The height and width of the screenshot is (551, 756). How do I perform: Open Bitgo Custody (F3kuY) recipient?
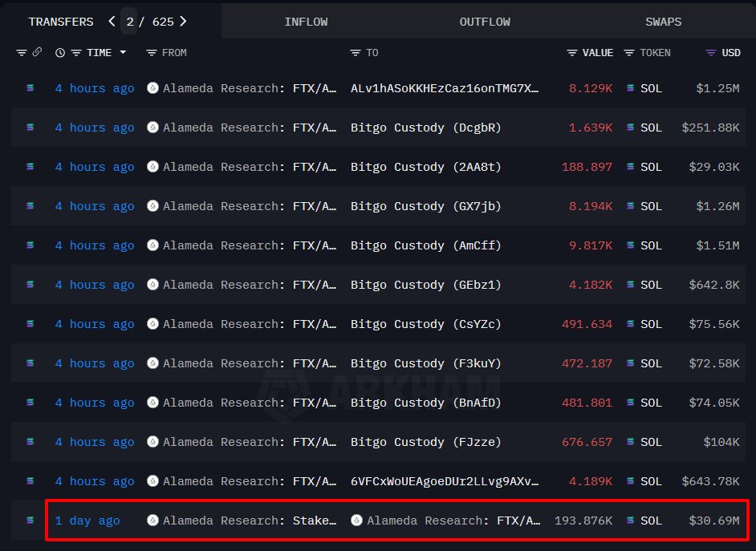tap(425, 363)
